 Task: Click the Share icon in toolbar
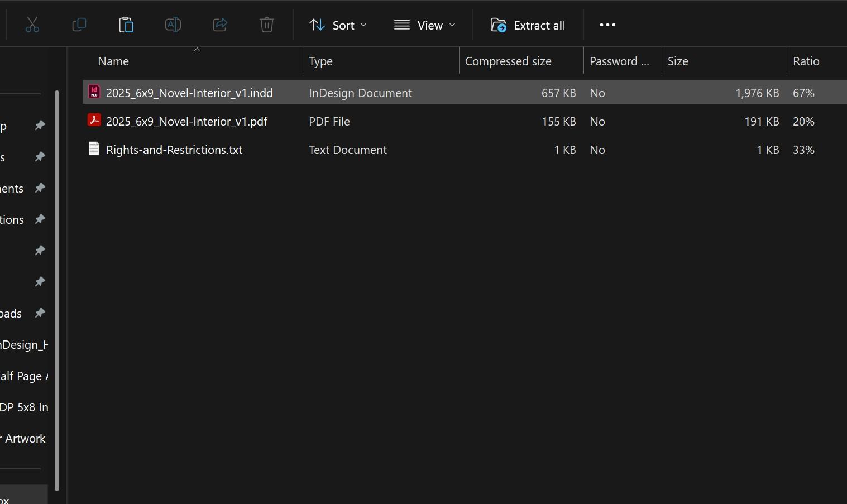(220, 25)
